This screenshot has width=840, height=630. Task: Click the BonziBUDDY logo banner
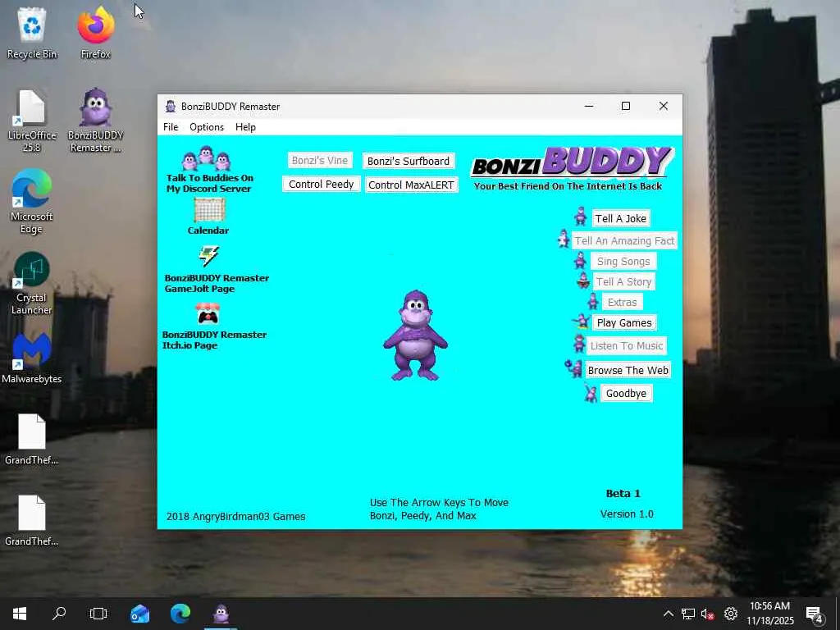coord(571,169)
